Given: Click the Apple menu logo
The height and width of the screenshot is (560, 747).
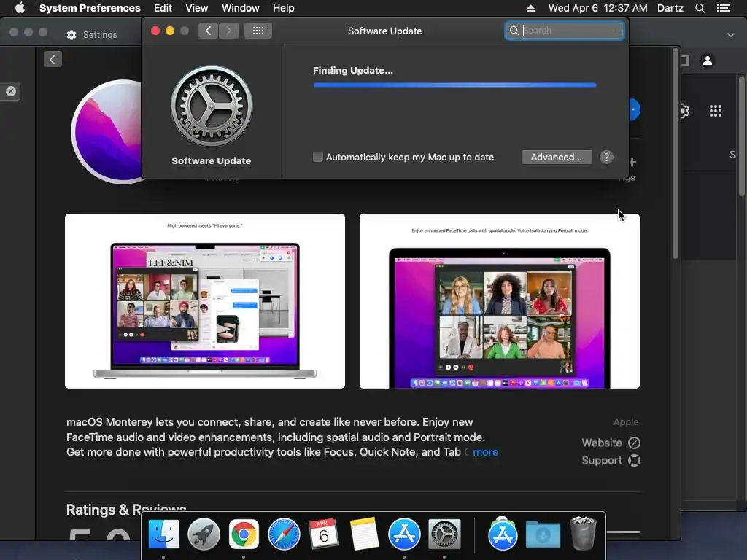Looking at the screenshot, I should pyautogui.click(x=20, y=7).
